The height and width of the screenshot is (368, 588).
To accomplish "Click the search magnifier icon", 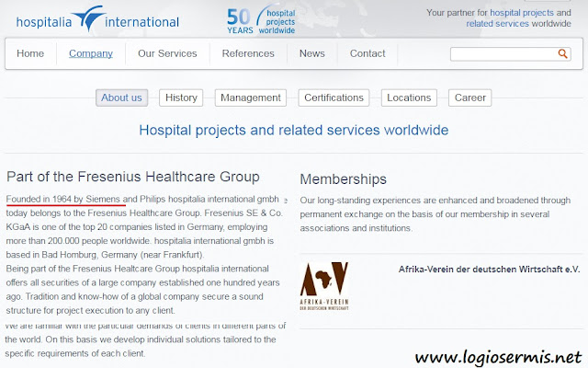I will pyautogui.click(x=562, y=53).
